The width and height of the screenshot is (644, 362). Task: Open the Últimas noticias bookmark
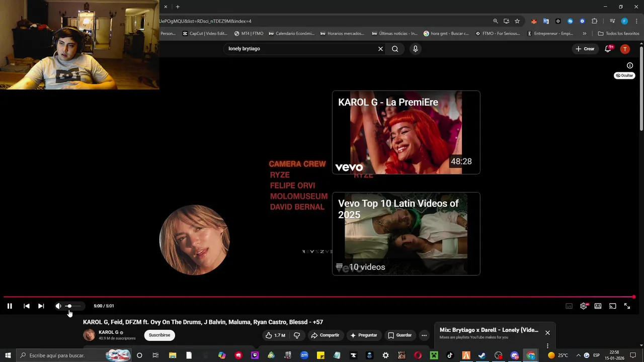394,34
